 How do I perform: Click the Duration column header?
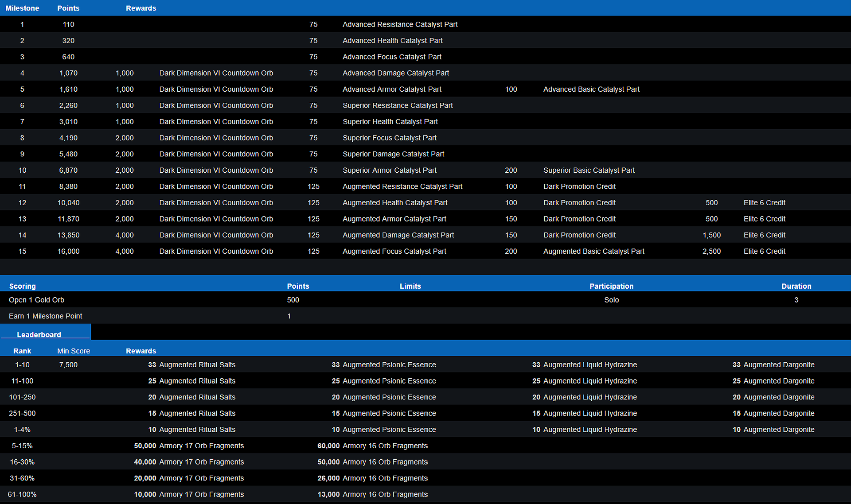click(796, 286)
